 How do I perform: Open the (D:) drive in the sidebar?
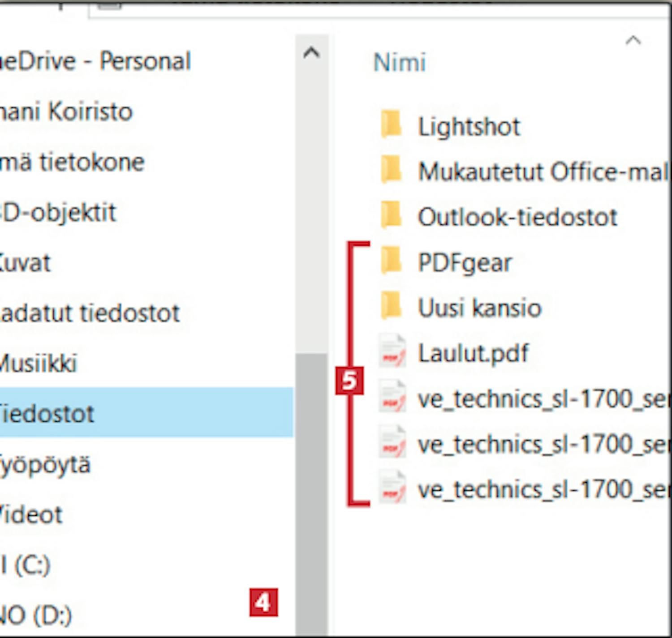click(36, 616)
